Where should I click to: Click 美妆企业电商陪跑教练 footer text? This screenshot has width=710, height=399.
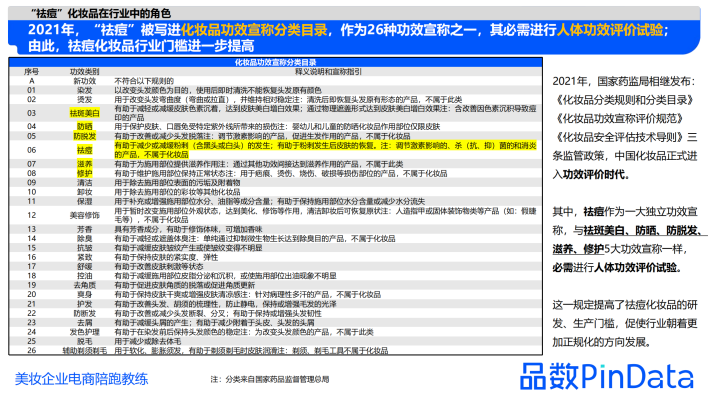tap(82, 379)
